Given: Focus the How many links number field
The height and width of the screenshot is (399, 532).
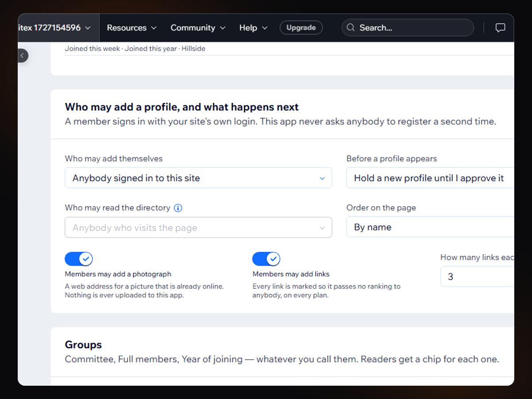Looking at the screenshot, I should 477,277.
